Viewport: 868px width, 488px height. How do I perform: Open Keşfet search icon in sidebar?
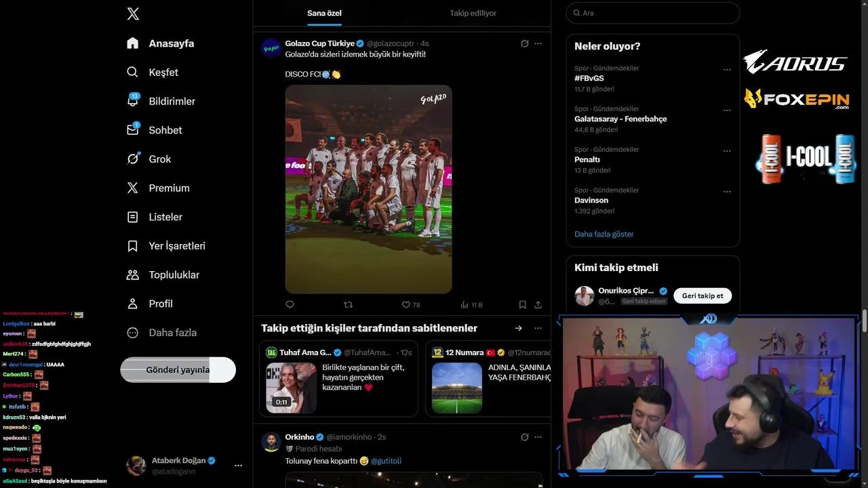(133, 72)
